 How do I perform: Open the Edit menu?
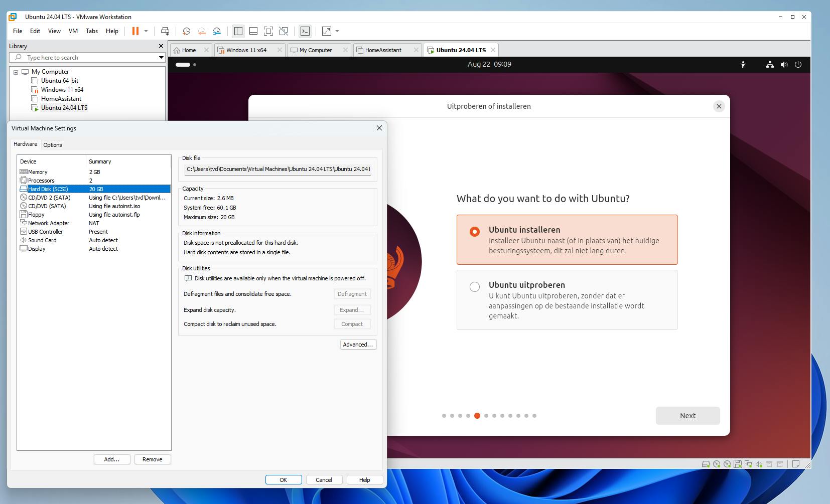[35, 31]
